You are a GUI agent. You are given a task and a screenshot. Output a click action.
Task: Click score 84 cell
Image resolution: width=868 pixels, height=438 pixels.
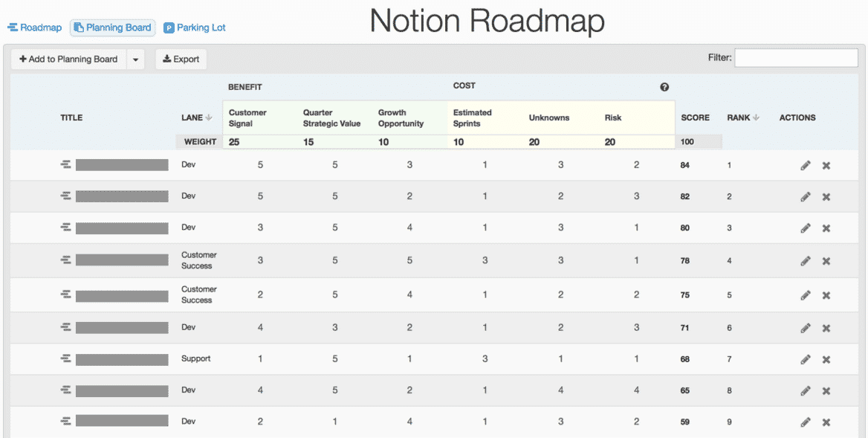click(684, 165)
